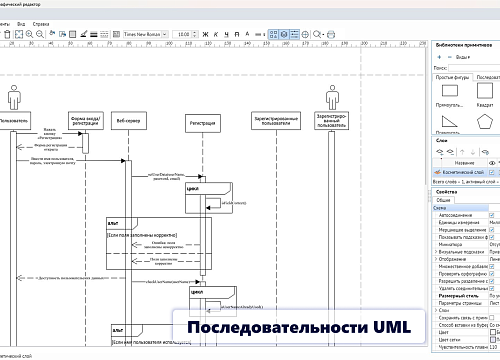Screen dimensions: 500x360
Task: Toggle the Косметический слой visibility checkbox
Action: [491, 172]
